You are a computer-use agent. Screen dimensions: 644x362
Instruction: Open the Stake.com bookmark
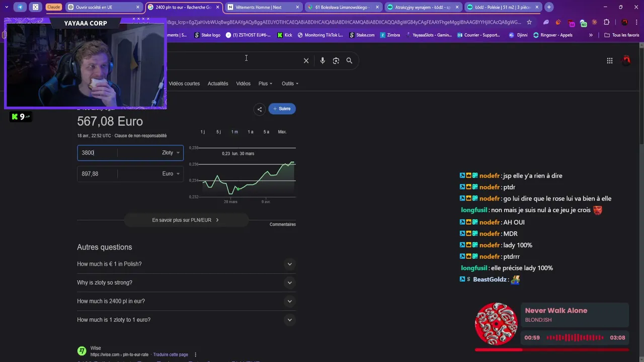coord(362,35)
